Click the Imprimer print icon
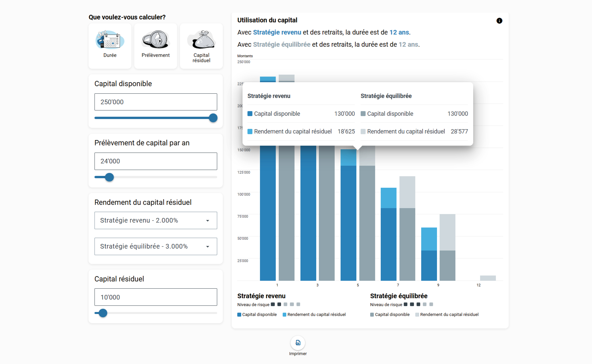 298,343
